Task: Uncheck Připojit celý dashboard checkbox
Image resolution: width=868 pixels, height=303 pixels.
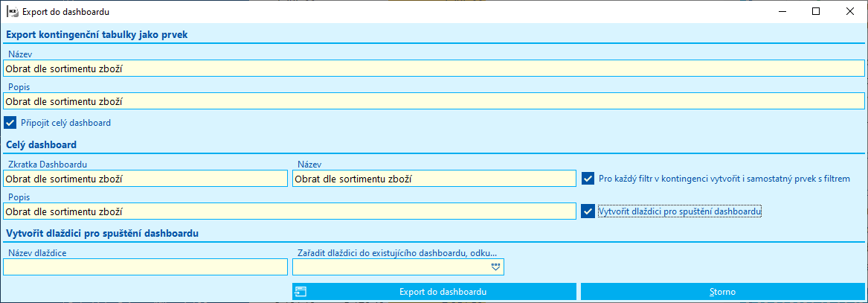Action: [10, 122]
